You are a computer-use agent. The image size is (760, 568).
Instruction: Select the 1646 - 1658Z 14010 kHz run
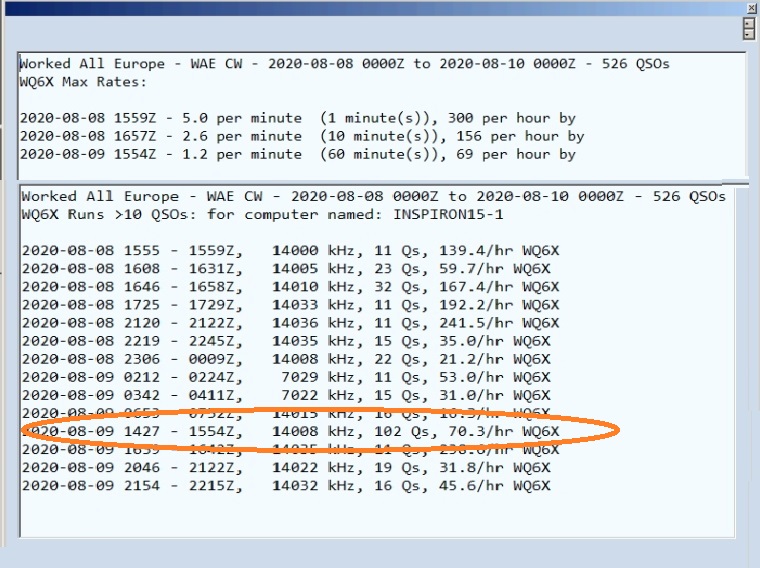(290, 287)
